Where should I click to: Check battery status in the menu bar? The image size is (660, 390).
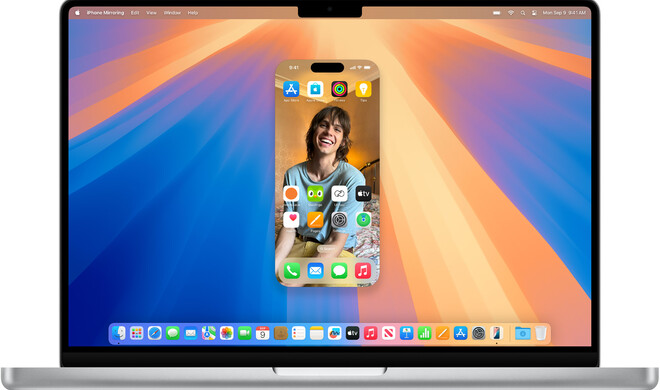coord(497,13)
